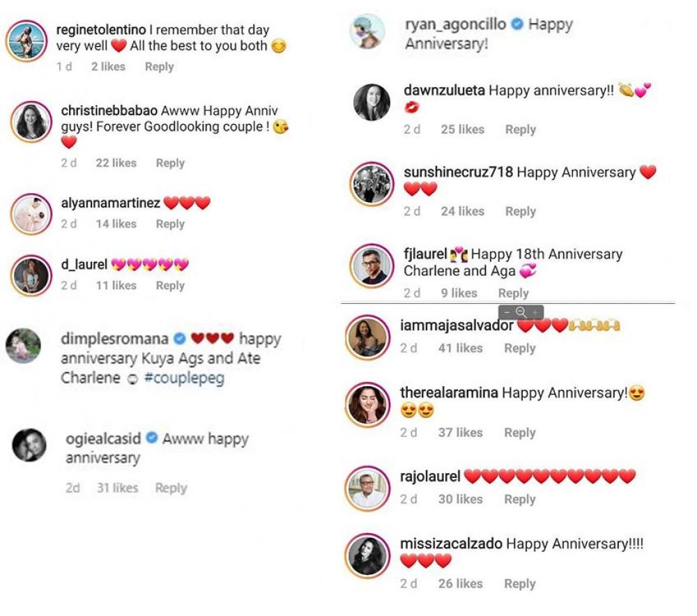Click the zoom in plus button

click(x=535, y=312)
